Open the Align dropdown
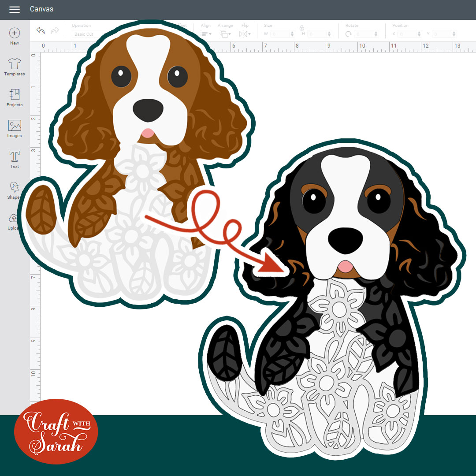476x476 pixels. click(x=205, y=34)
